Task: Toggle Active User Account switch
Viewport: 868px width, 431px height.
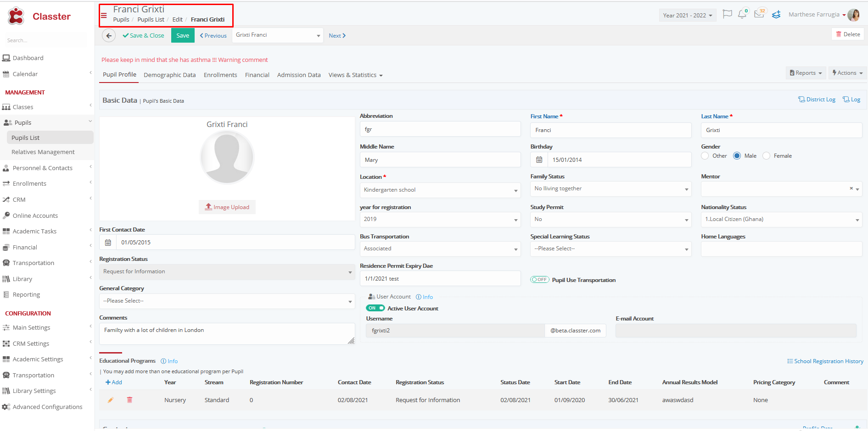Action: point(375,308)
